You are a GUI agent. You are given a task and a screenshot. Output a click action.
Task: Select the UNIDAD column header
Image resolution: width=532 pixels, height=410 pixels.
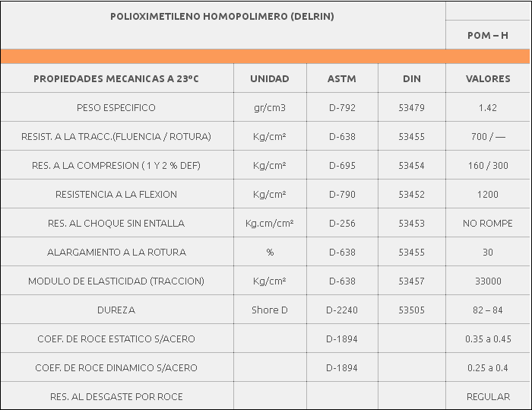(x=270, y=78)
